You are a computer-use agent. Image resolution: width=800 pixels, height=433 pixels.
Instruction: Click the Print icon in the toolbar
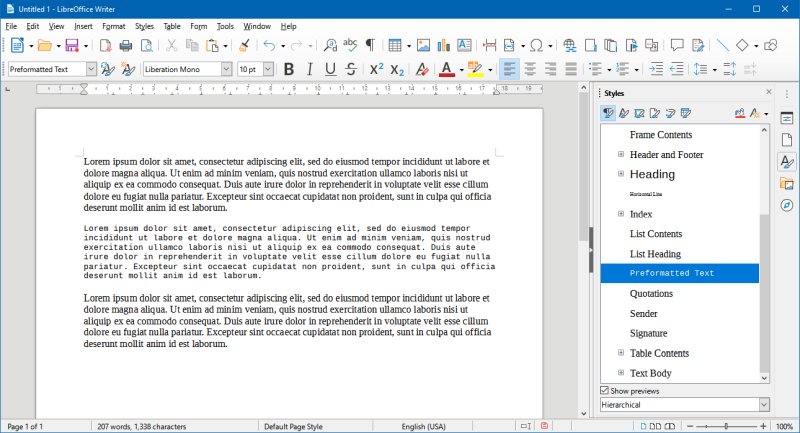click(126, 45)
